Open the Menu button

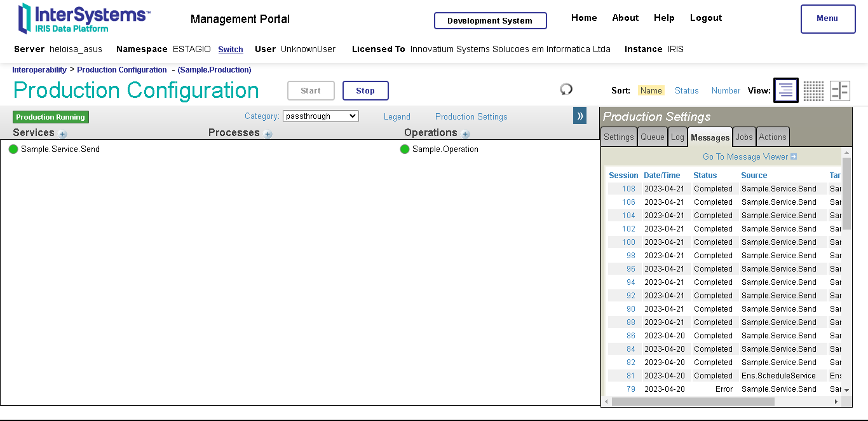pos(827,18)
